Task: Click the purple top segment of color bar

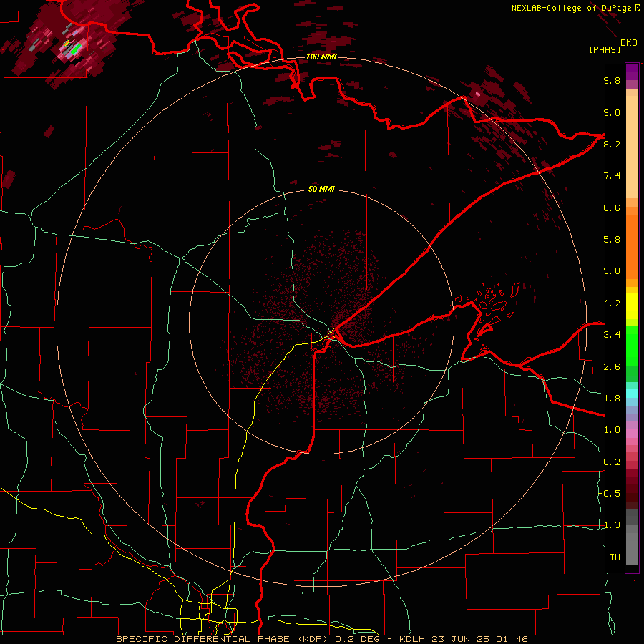Action: point(632,72)
